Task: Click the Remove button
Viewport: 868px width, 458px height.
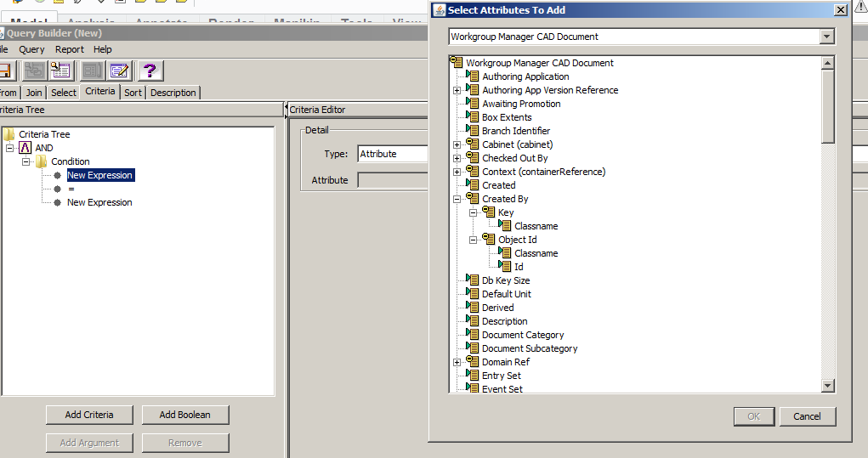Action: (184, 443)
